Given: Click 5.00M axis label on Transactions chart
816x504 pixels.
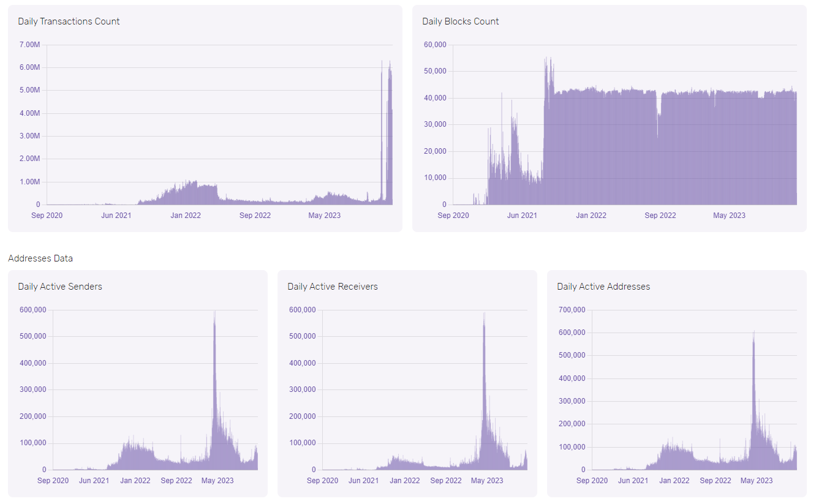Looking at the screenshot, I should 29,90.
